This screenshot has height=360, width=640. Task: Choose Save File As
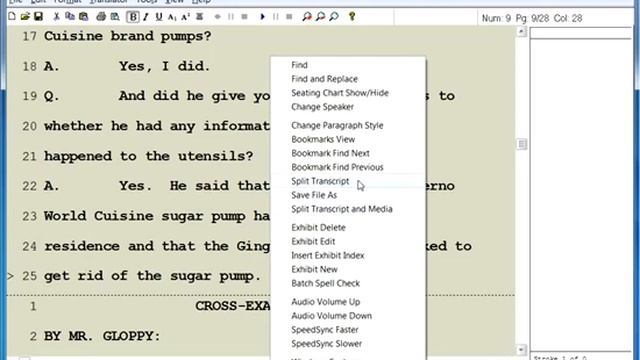(x=314, y=195)
